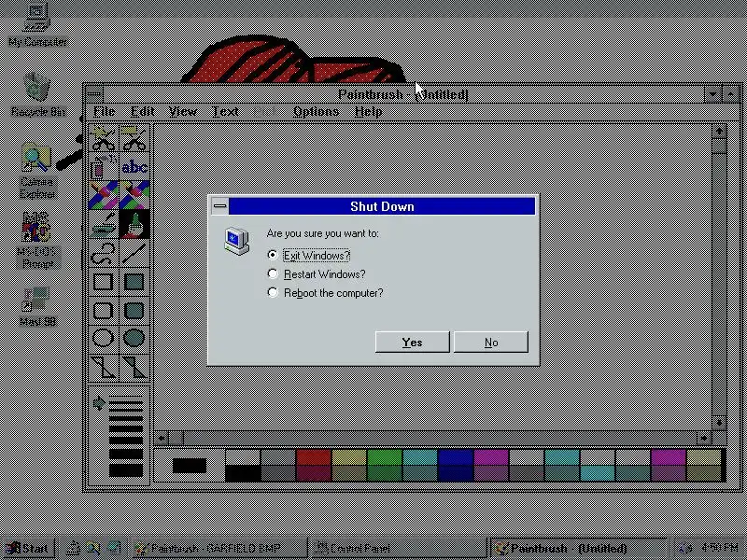
Task: Open My Computer desktop icon
Action: coord(37,24)
